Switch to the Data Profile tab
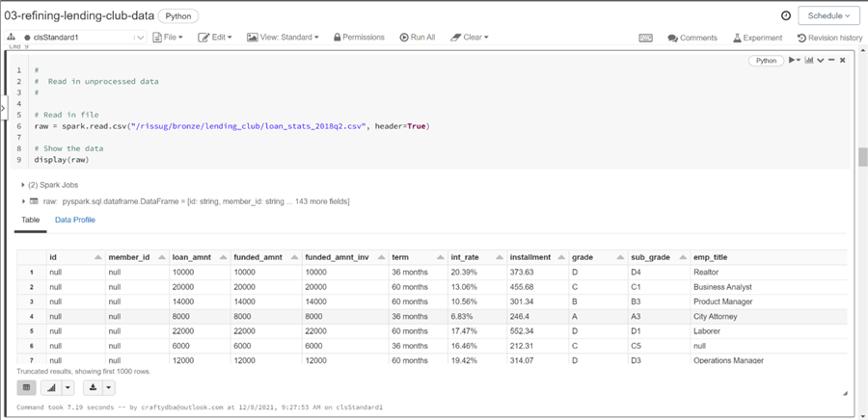 pos(74,220)
